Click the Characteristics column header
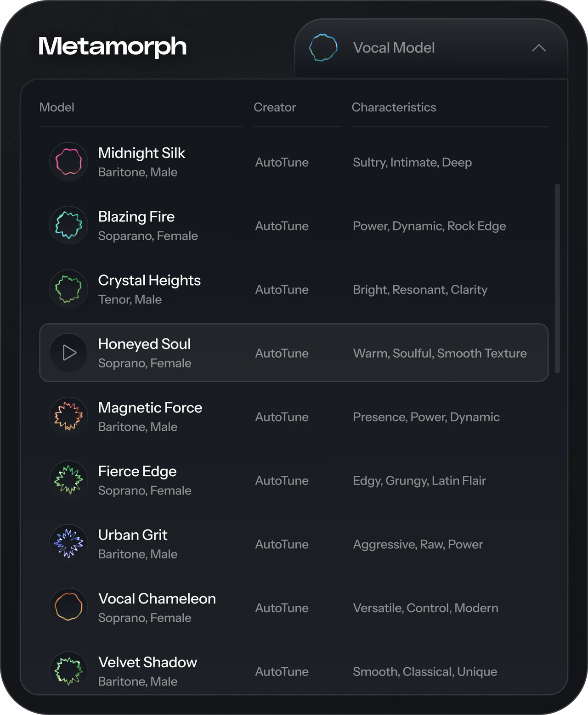588x715 pixels. (x=394, y=107)
